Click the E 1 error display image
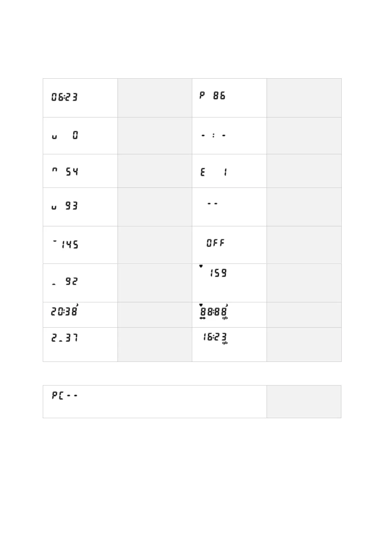Viewport: 392px width, 554px height. pos(214,172)
